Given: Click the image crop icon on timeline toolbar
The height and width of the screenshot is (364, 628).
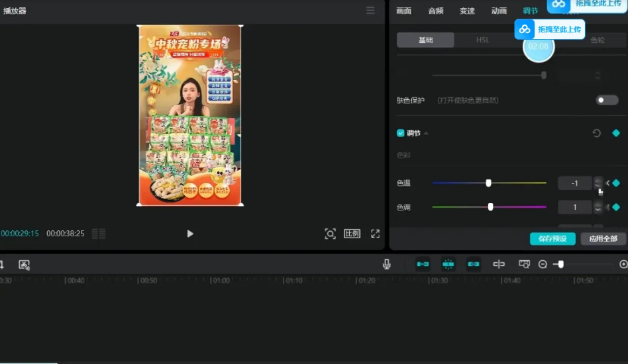Looking at the screenshot, I should [x=24, y=265].
